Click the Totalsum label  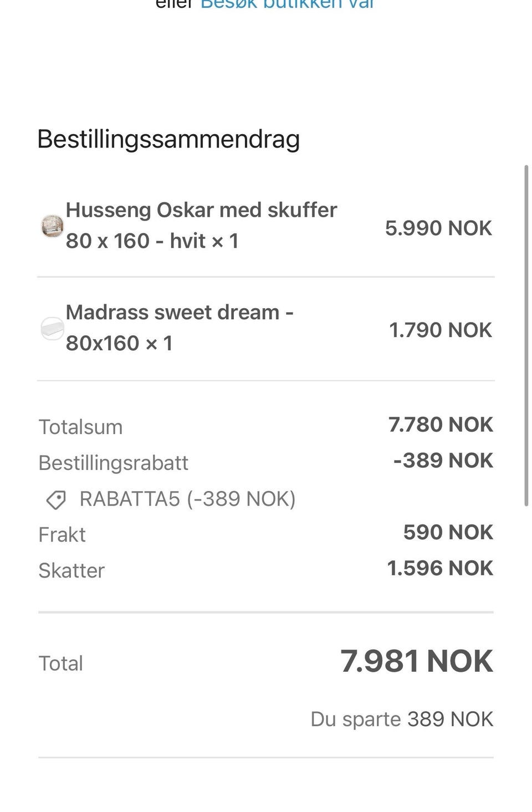pyautogui.click(x=80, y=427)
